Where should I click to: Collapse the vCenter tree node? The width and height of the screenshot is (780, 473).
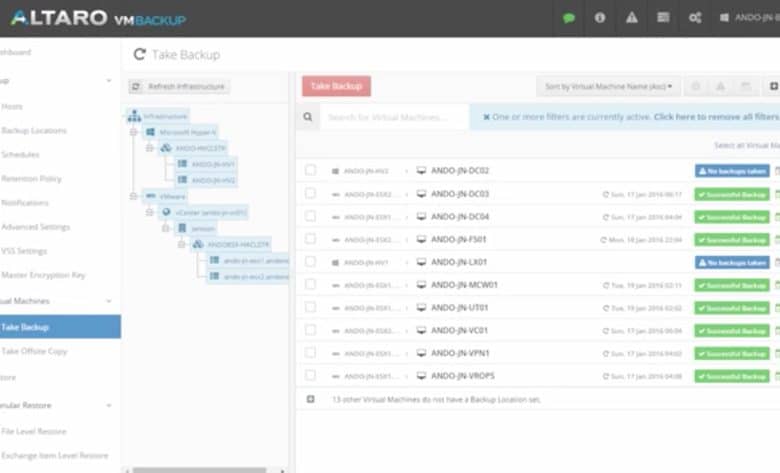coord(149,212)
